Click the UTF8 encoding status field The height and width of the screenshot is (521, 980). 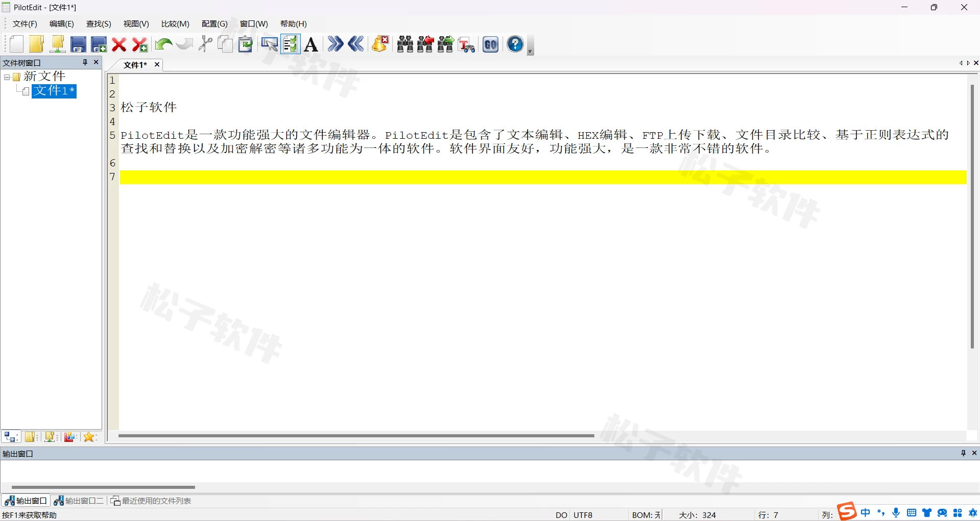(583, 515)
